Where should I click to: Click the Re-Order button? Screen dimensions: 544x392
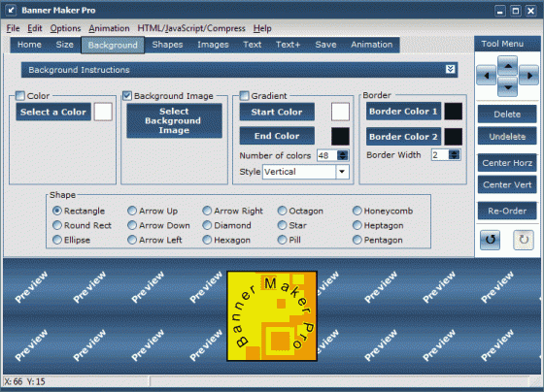click(x=507, y=211)
